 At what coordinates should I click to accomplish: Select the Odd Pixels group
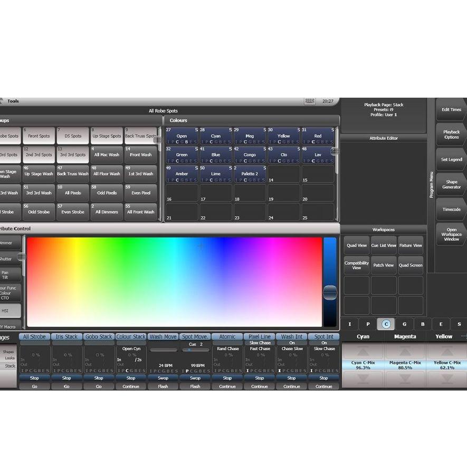click(107, 193)
